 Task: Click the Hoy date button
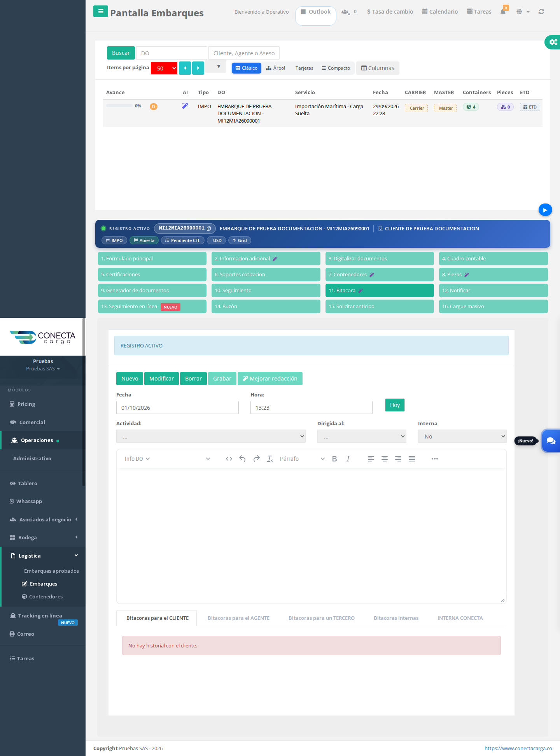395,405
